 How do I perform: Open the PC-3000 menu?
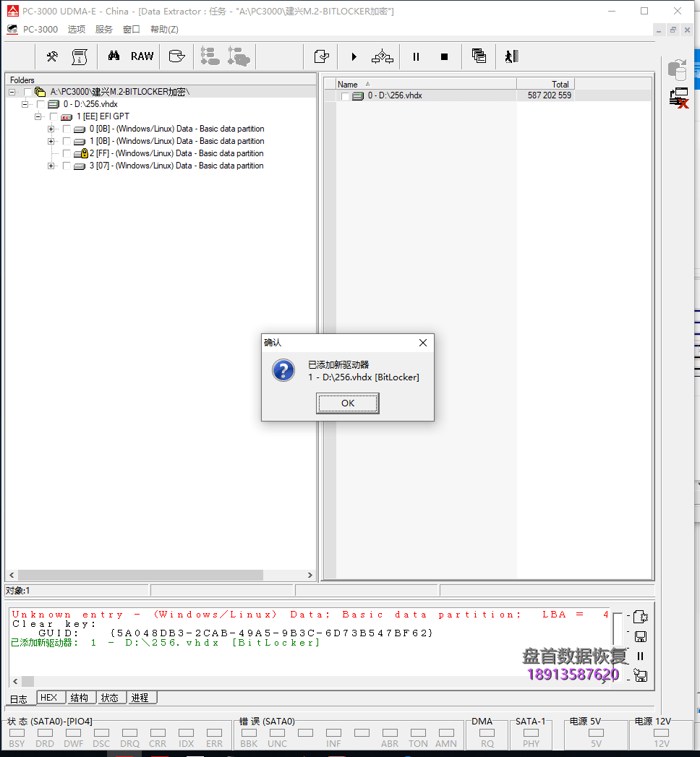point(40,30)
